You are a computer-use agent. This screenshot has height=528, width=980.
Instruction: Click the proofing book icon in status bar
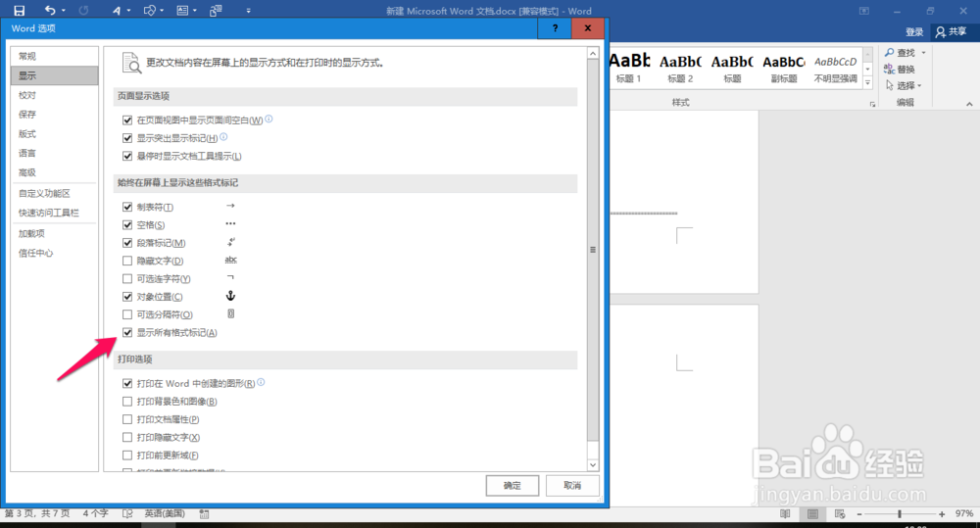pos(127,513)
